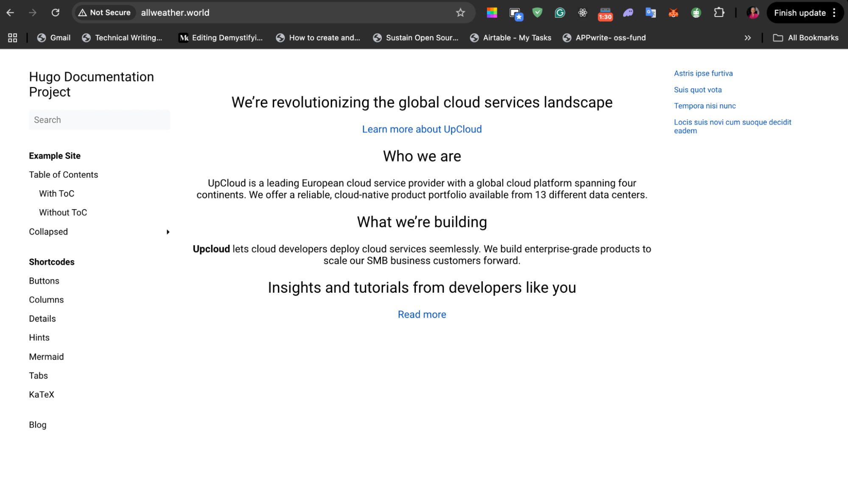
Task: Click the Read more link
Action: tap(422, 315)
